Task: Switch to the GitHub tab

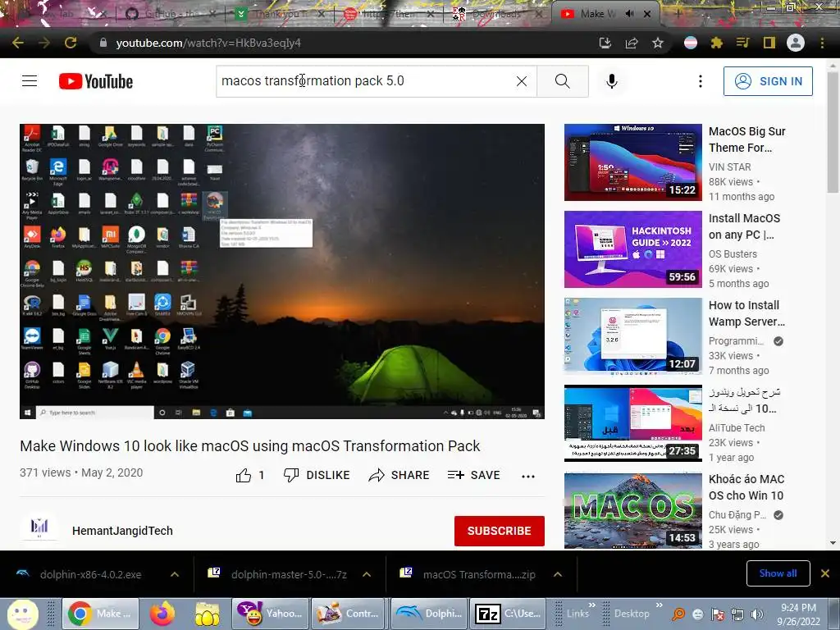Action: coord(169,13)
